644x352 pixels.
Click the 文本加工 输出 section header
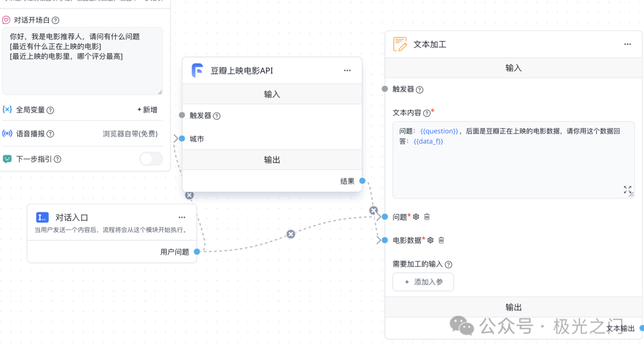pyautogui.click(x=513, y=307)
